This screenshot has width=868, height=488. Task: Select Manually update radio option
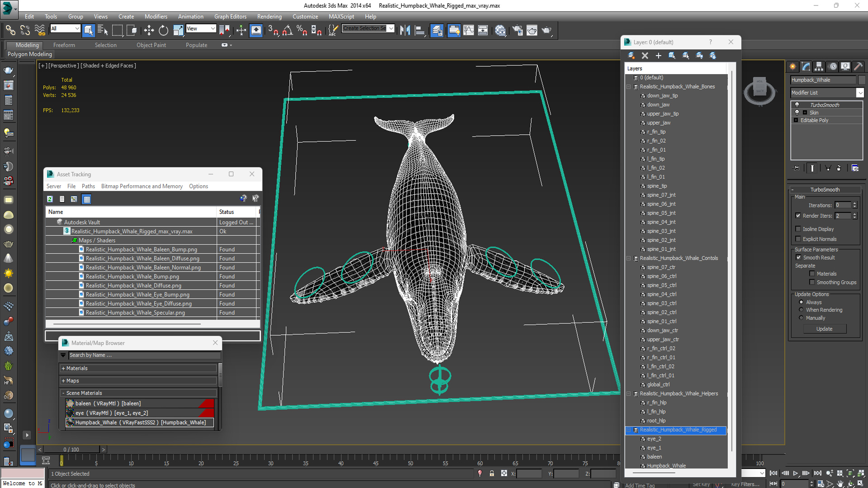(x=801, y=318)
